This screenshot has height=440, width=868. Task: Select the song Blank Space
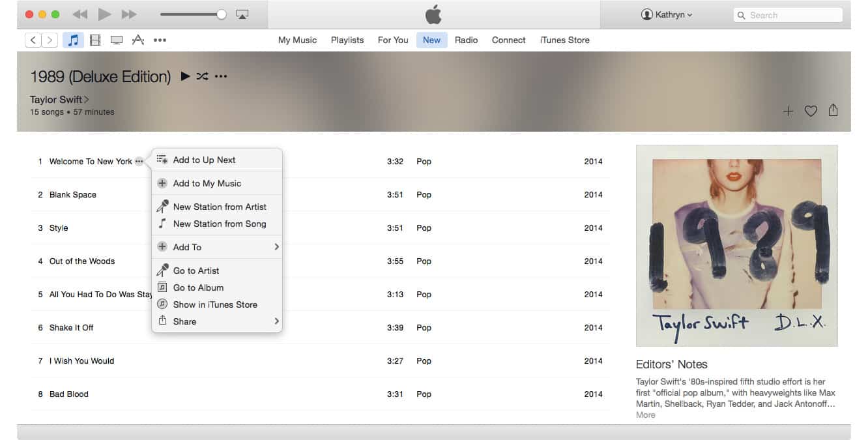[72, 195]
